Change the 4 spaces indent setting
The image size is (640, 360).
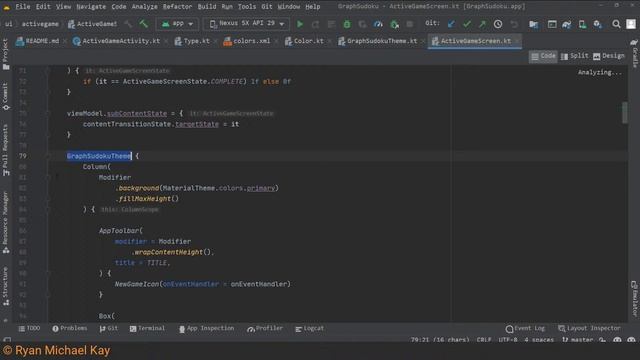539,340
